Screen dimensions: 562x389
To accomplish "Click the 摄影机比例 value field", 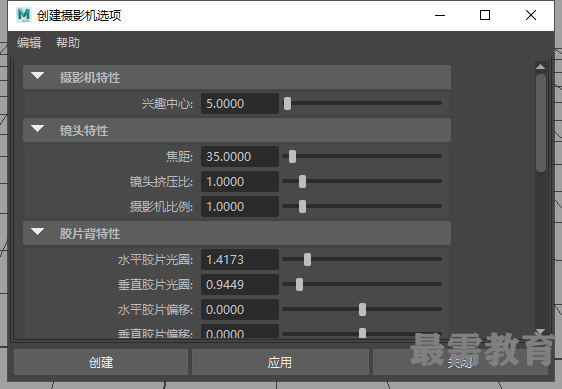I will coord(240,207).
